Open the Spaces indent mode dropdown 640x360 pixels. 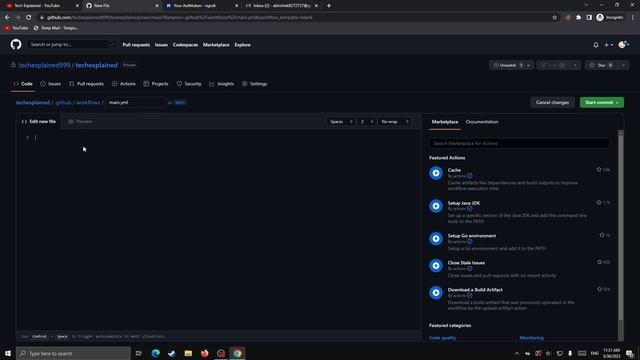click(x=340, y=122)
